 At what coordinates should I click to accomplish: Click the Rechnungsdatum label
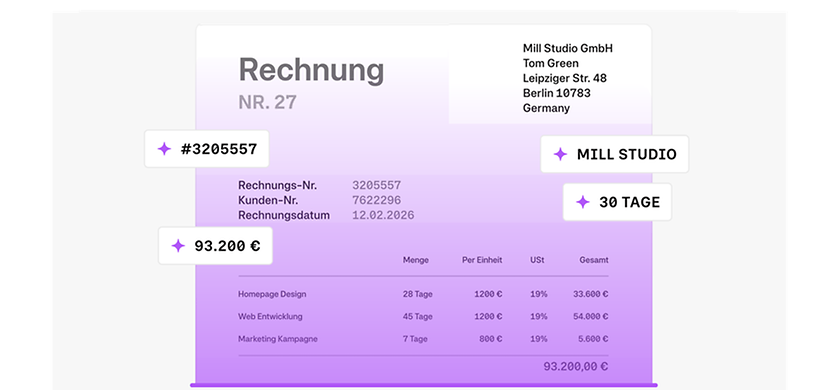(284, 215)
